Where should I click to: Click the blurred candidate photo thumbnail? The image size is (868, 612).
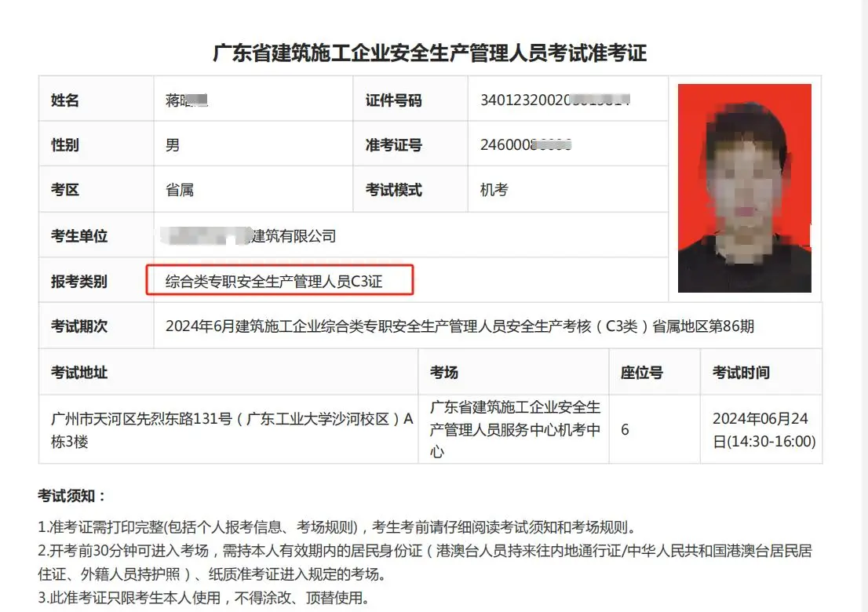pos(745,188)
